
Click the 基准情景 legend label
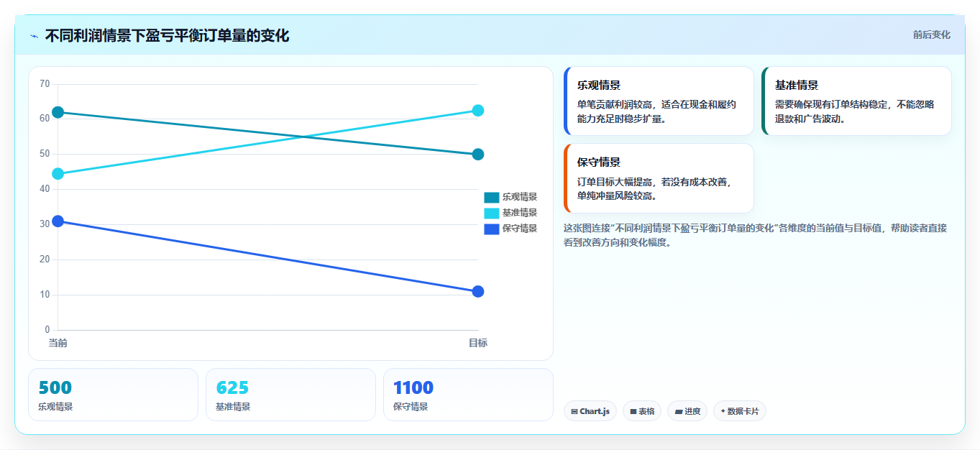[520, 213]
